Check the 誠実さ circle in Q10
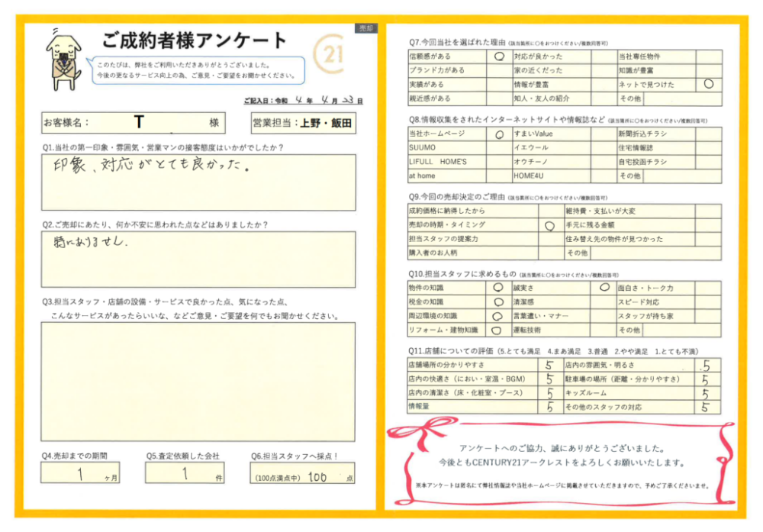The width and height of the screenshot is (763, 532). (x=604, y=288)
